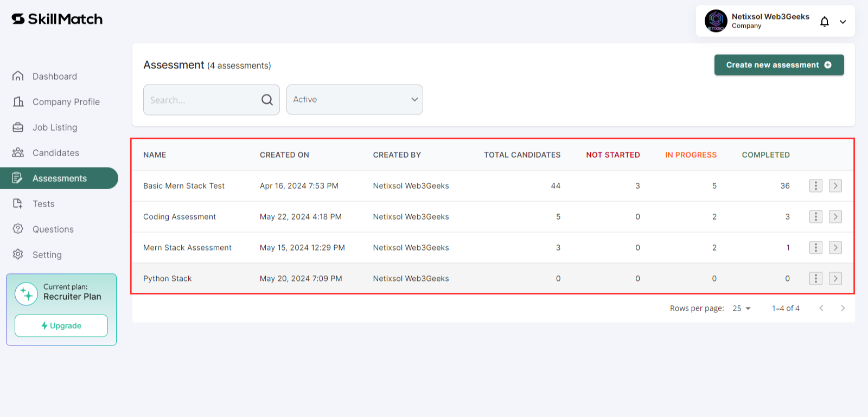Viewport: 868px width, 417px height.
Task: Open options menu for Basic Mern Stack Test
Action: click(815, 186)
